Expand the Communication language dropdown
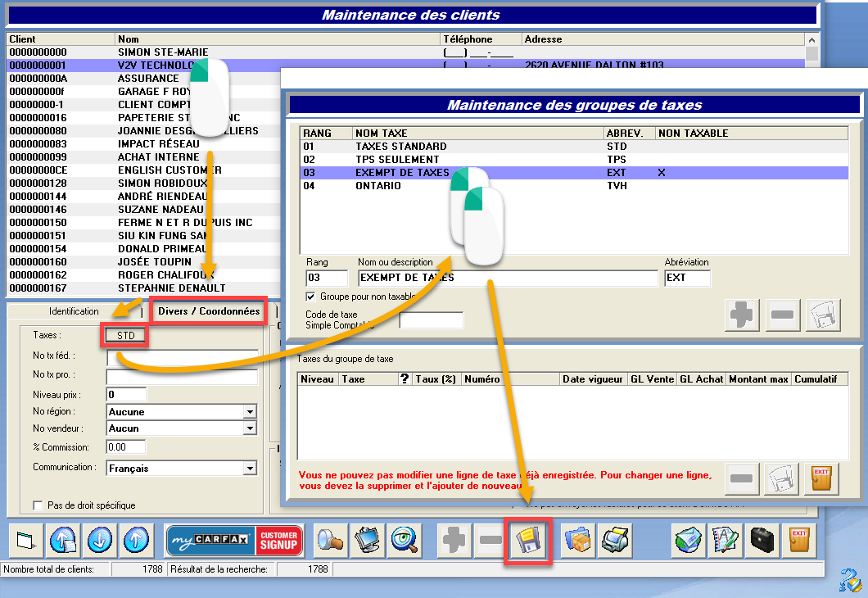Screen dimensions: 868x598 (251, 469)
